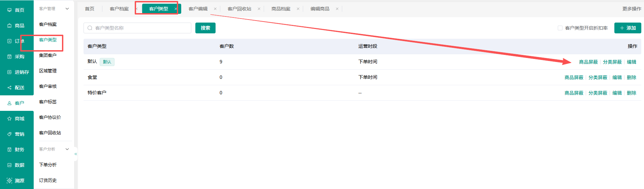Screen dimensions: 644x189
Task: Focus the 客户类型名称 search field
Action: (x=137, y=28)
